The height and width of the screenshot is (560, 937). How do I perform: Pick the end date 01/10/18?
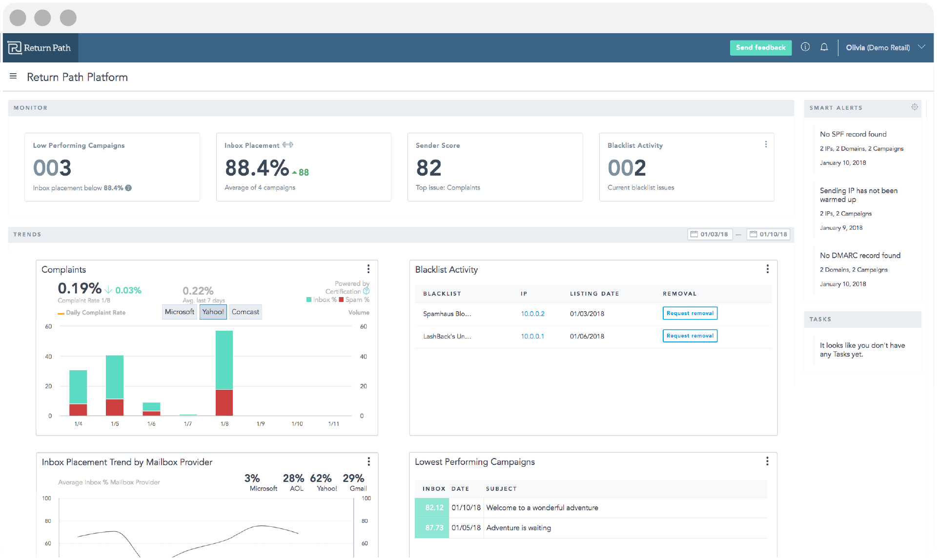click(x=769, y=234)
